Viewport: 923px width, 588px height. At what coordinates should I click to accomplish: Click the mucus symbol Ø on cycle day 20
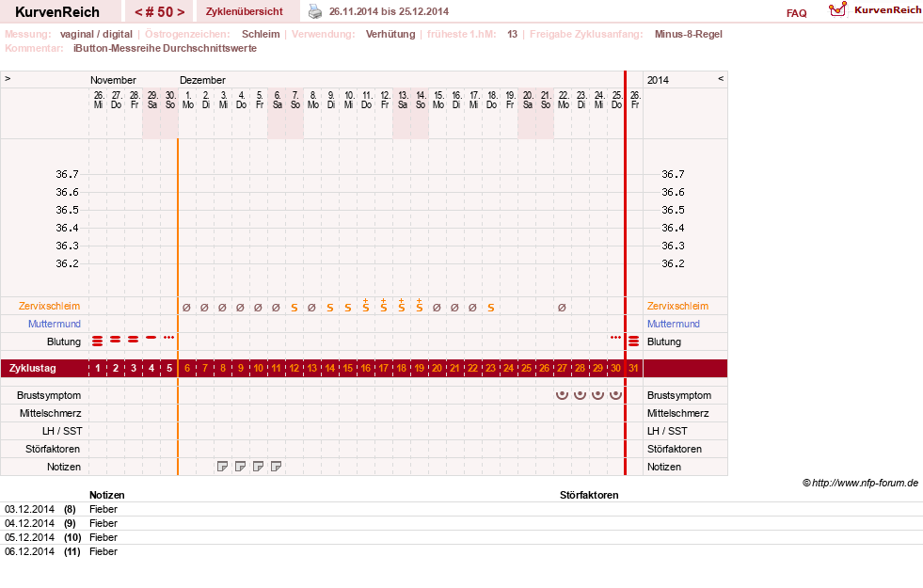coord(437,308)
